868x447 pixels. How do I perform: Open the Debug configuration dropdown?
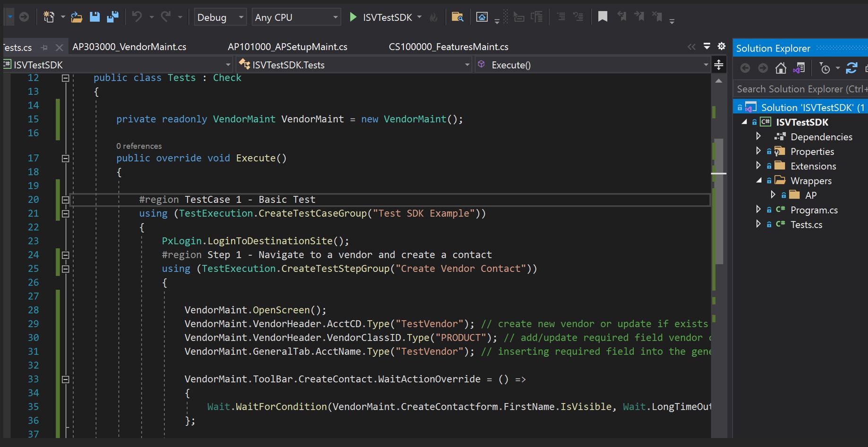tap(220, 17)
